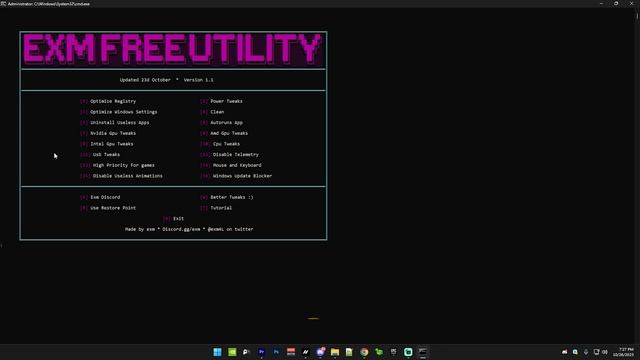
Task: Click 'Uninstall Useless Apps' text
Action: pyautogui.click(x=120, y=122)
